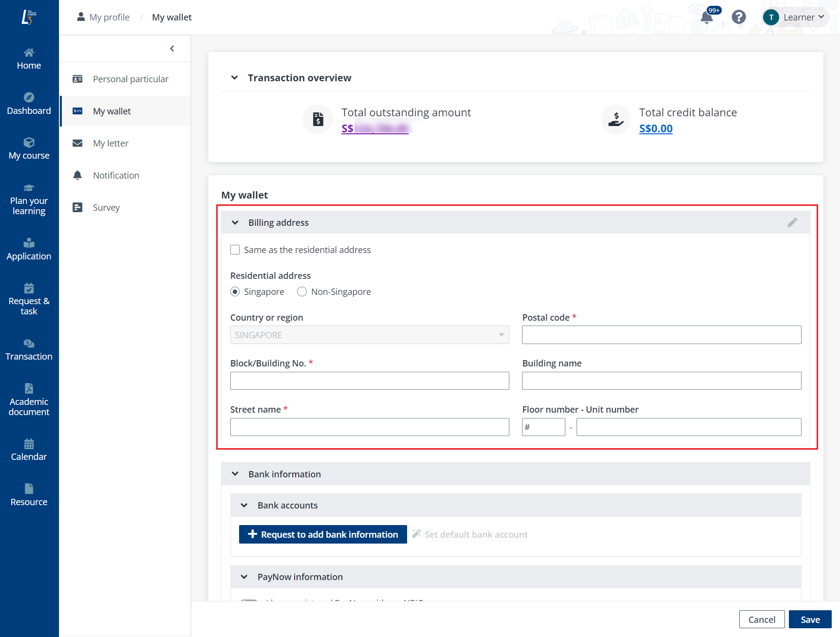Open the help question mark icon
This screenshot has width=840, height=637.
click(739, 17)
